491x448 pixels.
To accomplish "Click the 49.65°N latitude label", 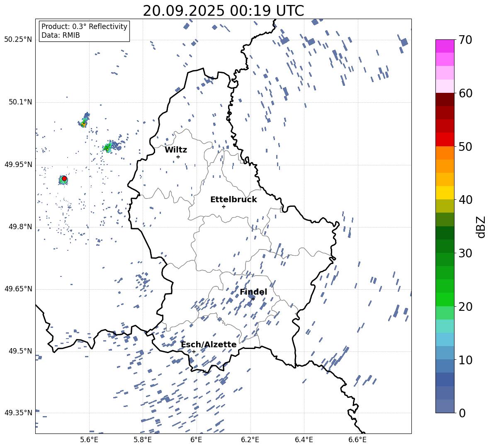I will [x=18, y=289].
